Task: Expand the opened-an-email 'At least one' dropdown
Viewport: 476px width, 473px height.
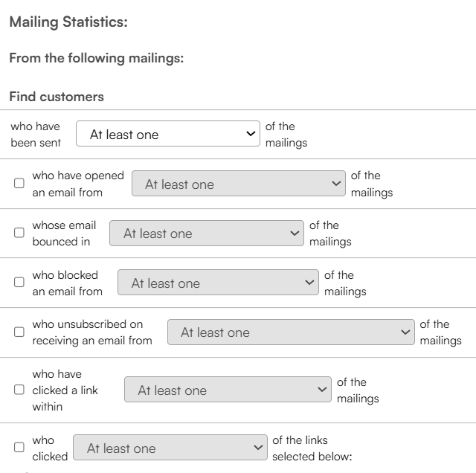Action: pyautogui.click(x=239, y=184)
